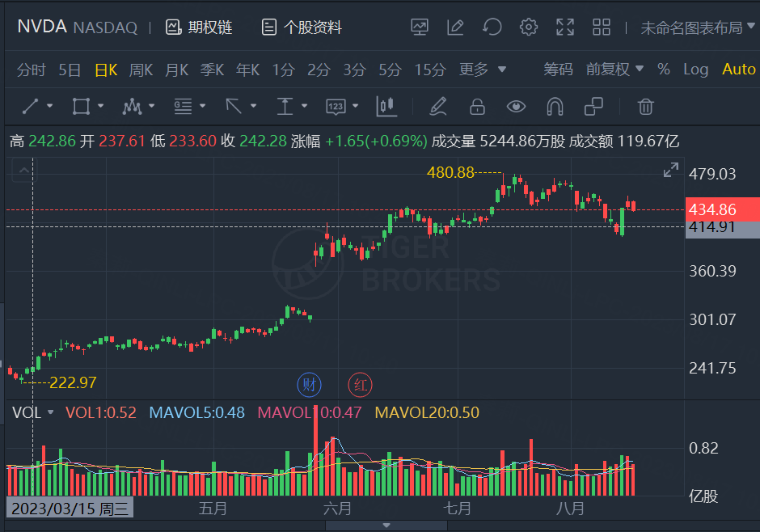760x532 pixels.
Task: Open chart settings gear
Action: pos(529,27)
